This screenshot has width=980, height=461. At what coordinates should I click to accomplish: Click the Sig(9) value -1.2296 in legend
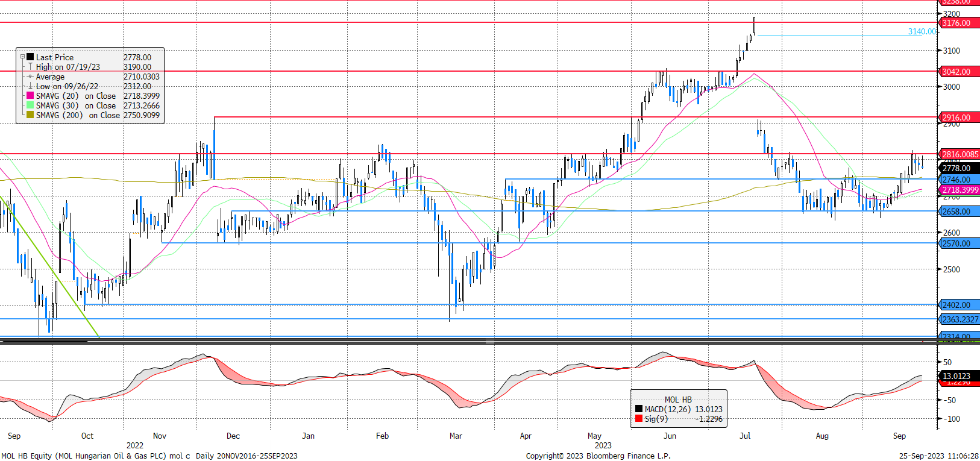pos(709,419)
